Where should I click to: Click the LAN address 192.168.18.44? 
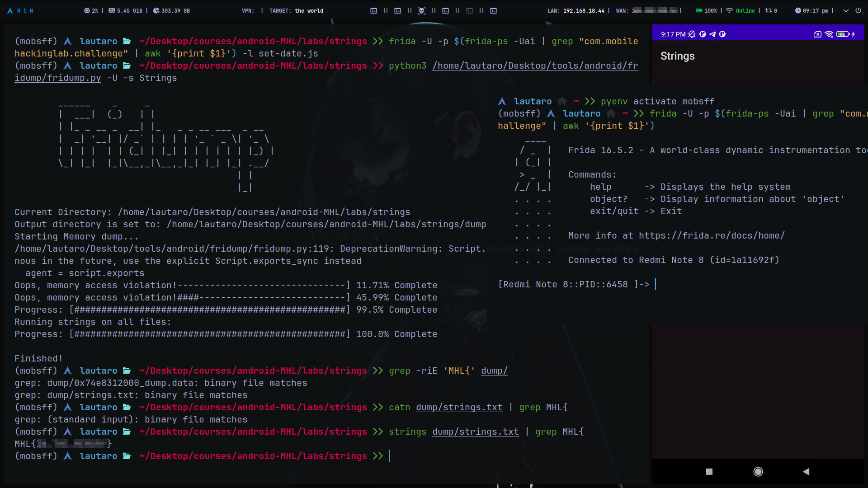584,10
